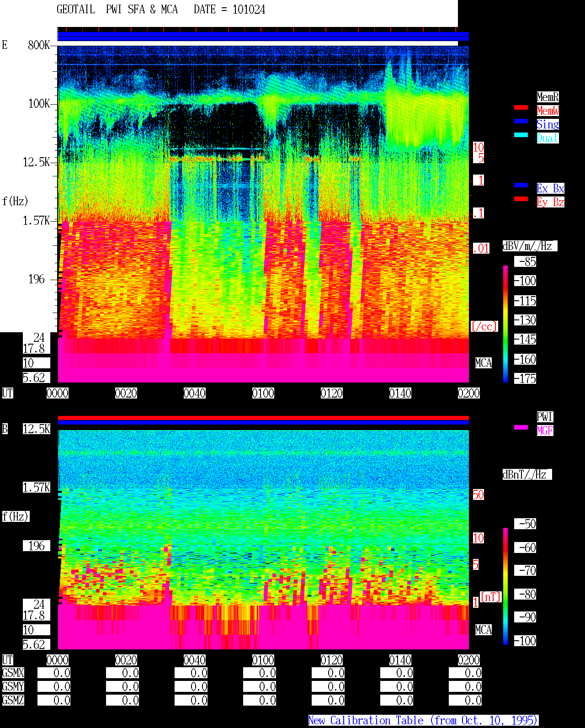Image resolution: width=585 pixels, height=728 pixels.
Task: Click the MCA label beside E panel
Action: point(484,363)
